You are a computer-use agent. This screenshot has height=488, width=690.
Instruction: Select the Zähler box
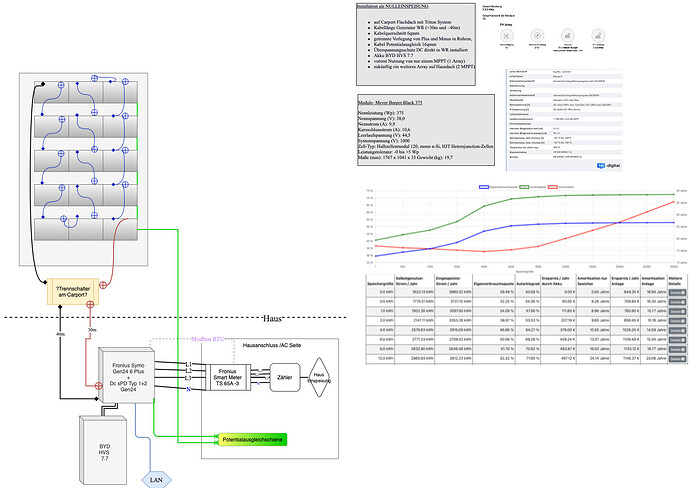pyautogui.click(x=285, y=377)
